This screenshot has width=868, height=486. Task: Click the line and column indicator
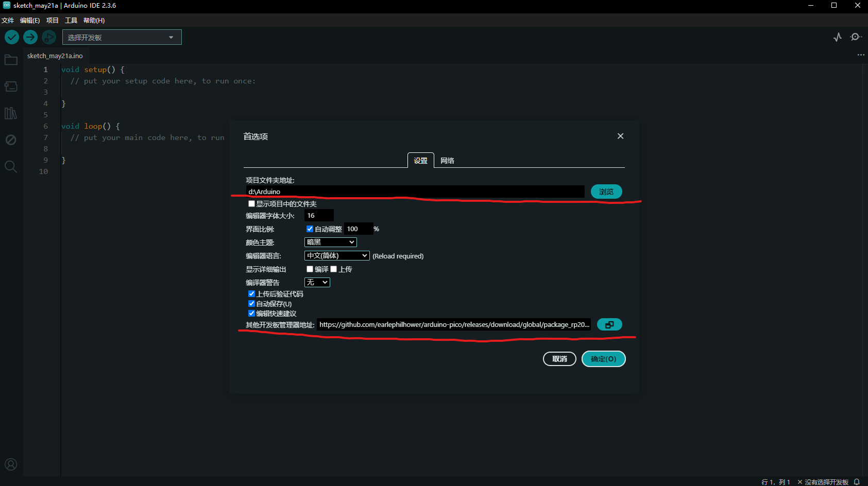point(776,482)
